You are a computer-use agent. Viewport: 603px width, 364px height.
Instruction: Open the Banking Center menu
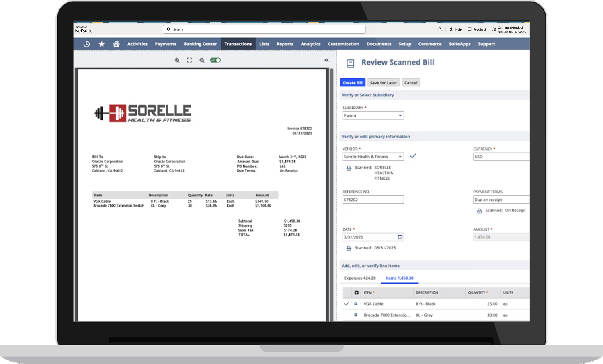200,44
